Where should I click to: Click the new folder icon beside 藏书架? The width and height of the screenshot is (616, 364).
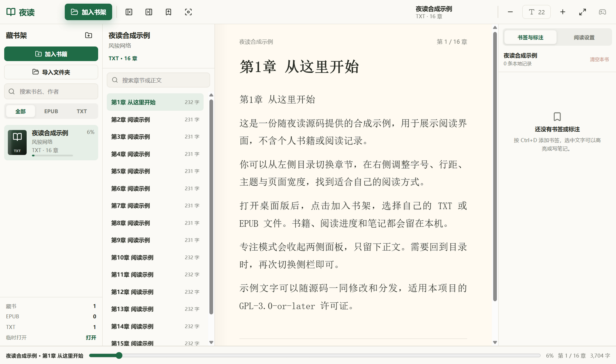tap(89, 35)
